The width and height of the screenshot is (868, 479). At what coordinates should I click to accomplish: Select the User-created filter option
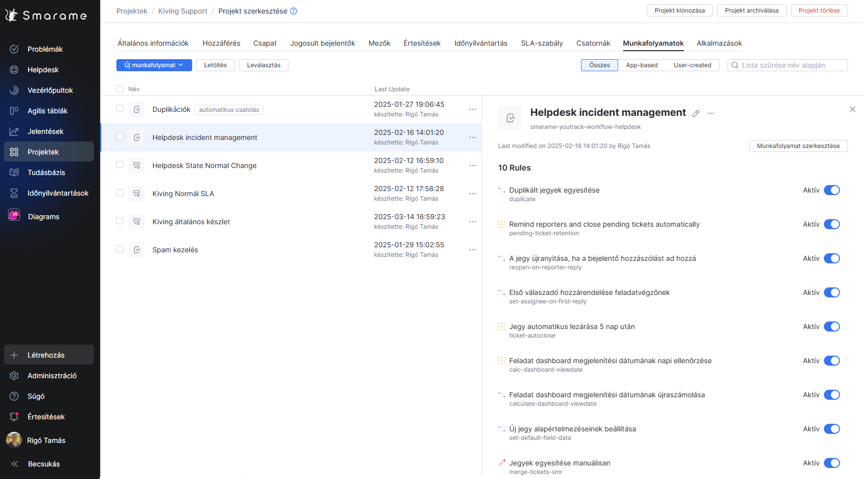pos(692,65)
